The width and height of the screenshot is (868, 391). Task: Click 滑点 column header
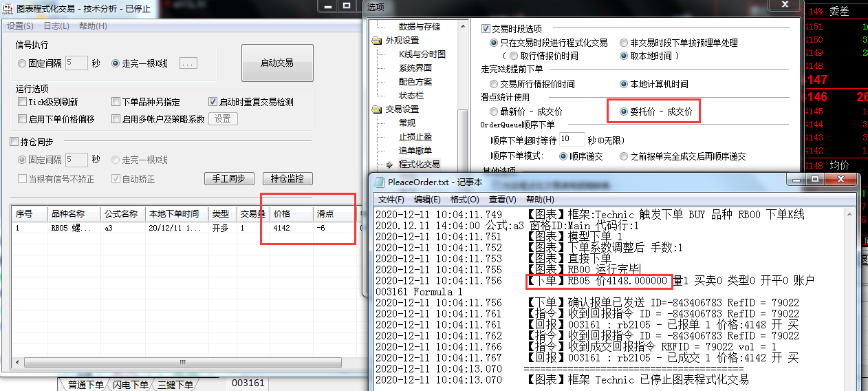click(x=334, y=213)
